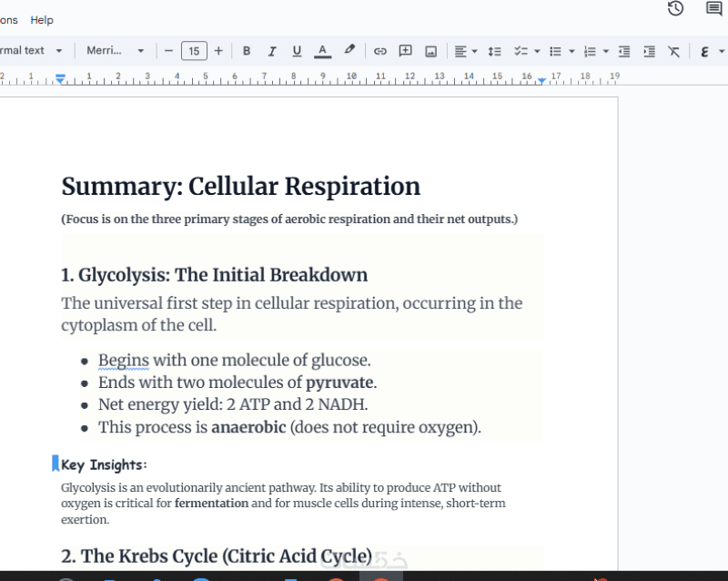Show the comments panel icon
Viewport: 728px width, 581px height.
tap(714, 8)
